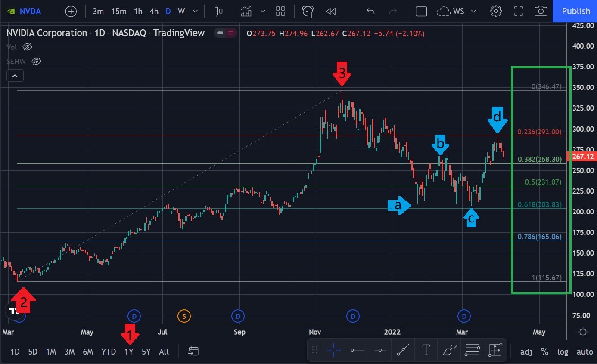597x364 pixels.
Task: Undo the last chart action
Action: (370, 12)
